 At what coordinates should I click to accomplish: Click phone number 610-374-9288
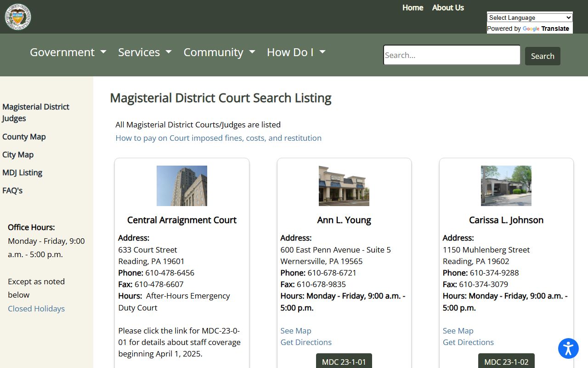[x=494, y=273]
